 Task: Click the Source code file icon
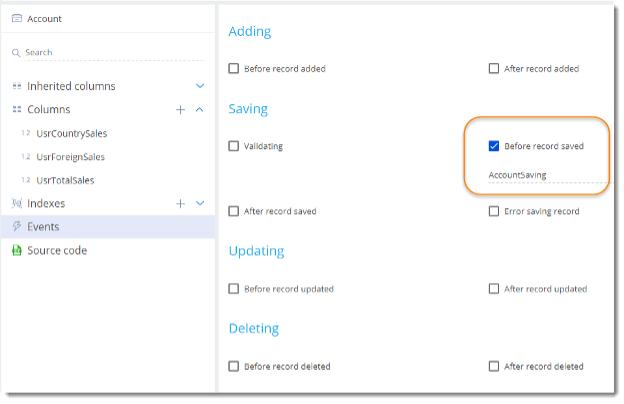click(x=16, y=250)
